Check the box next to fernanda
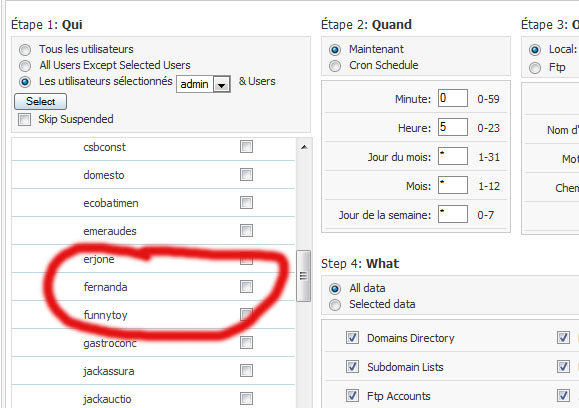This screenshot has width=579, height=408. 246,287
